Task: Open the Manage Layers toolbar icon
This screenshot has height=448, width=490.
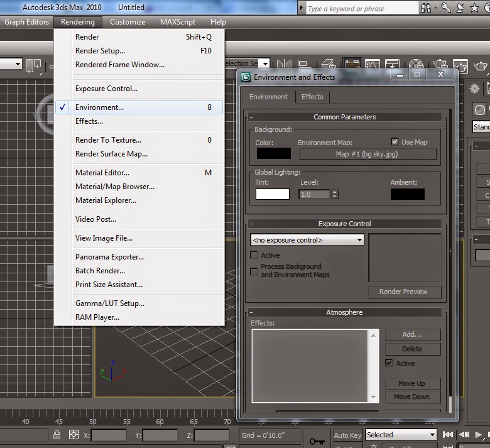Action: (x=328, y=64)
